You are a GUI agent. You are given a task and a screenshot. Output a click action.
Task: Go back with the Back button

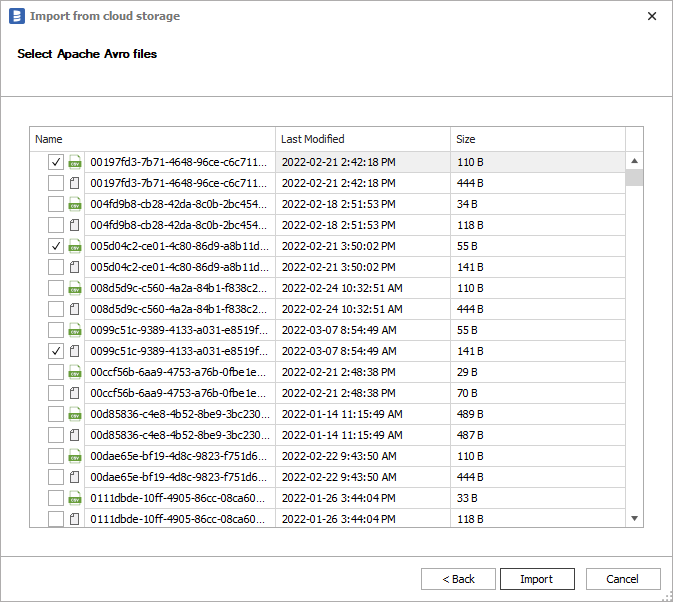[458, 579]
